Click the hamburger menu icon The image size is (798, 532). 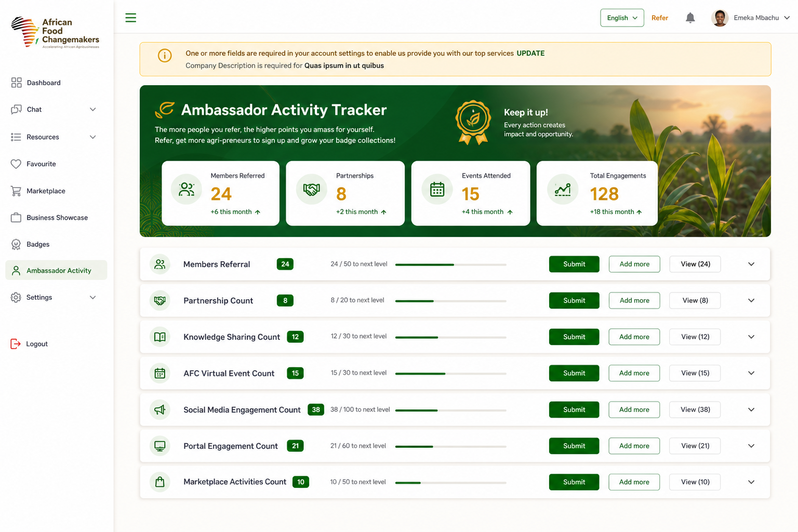[131, 18]
